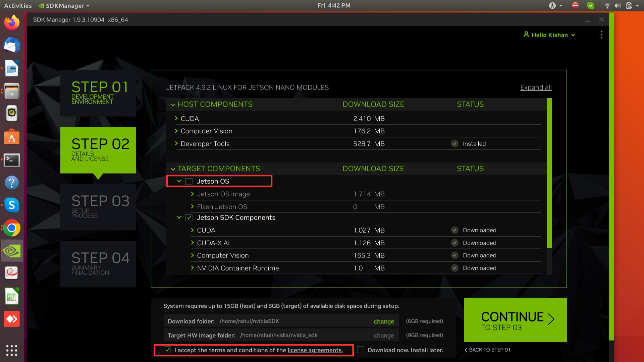This screenshot has width=644, height=362.
Task: Collapse the HOST COMPONENTS section
Action: pos(173,105)
